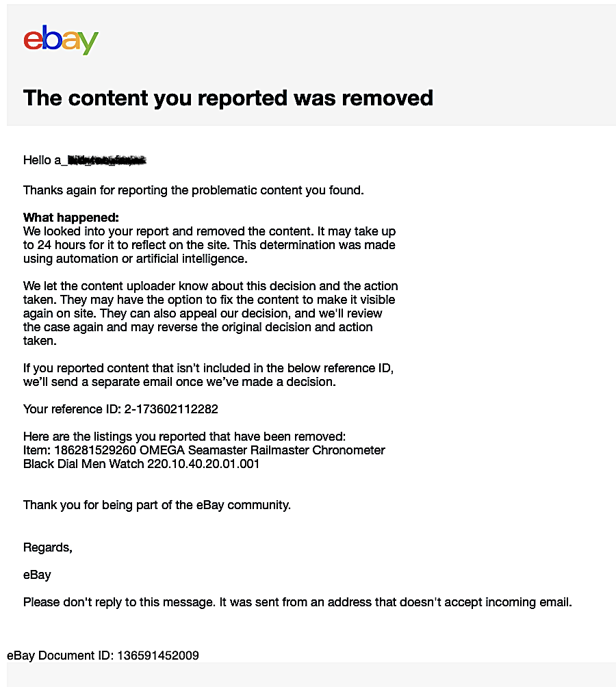Click reference ID number 2-173602112282
The width and height of the screenshot is (616, 687).
(171, 409)
